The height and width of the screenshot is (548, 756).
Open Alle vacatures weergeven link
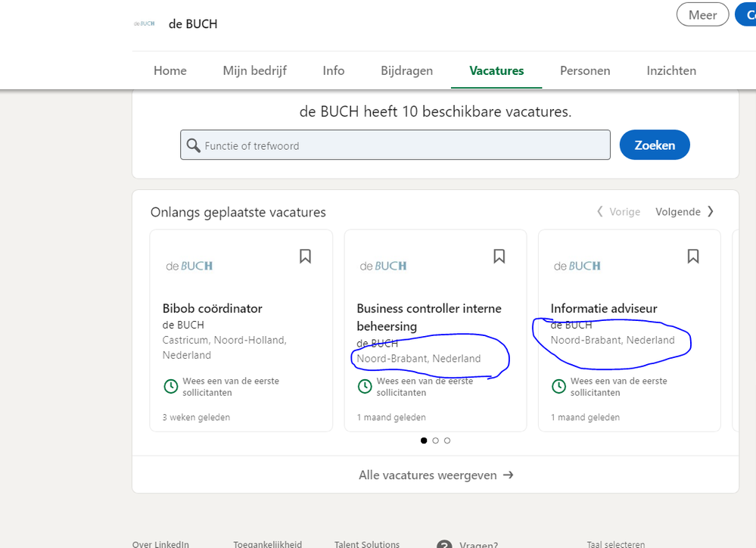[x=436, y=475]
